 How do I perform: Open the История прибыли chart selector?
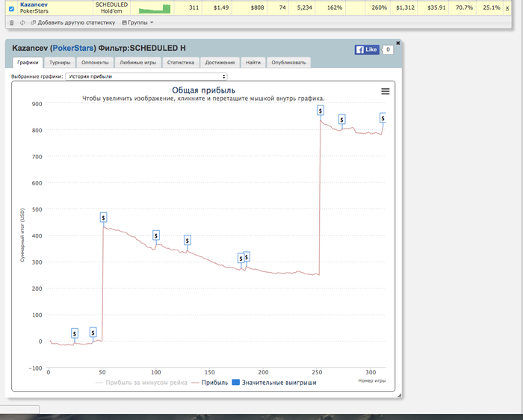pos(146,76)
